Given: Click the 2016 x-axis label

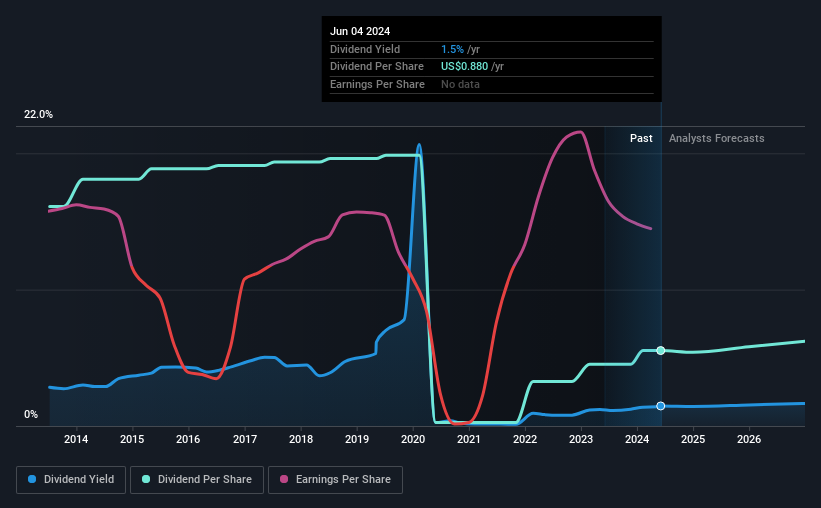Looking at the screenshot, I should tap(188, 439).
